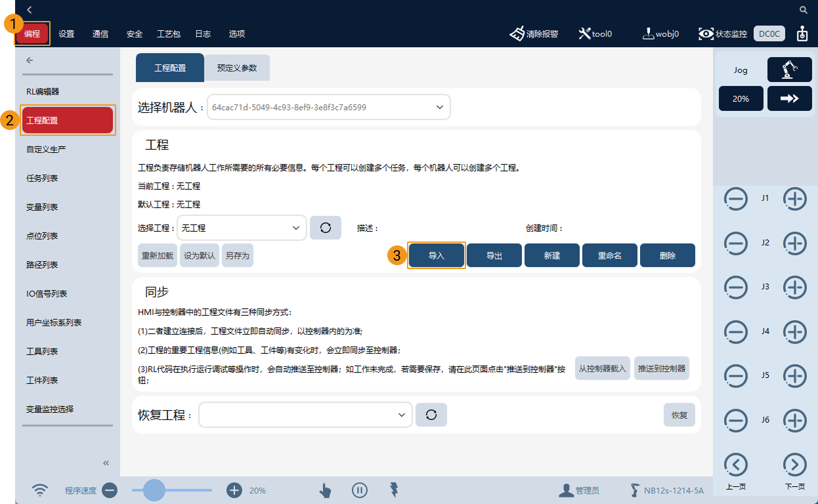The image size is (818, 504).
Task: Open the 恢复工程 restore dropdown
Action: tap(305, 415)
